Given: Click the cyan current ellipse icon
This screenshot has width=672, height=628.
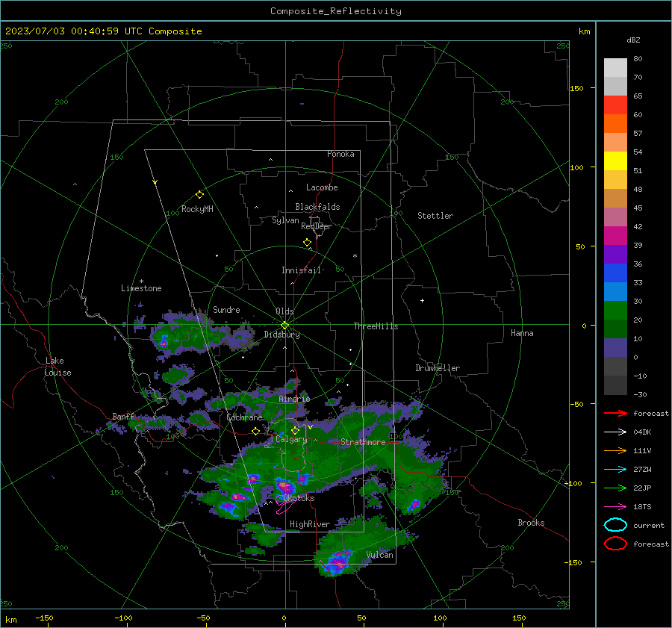Looking at the screenshot, I should tap(615, 525).
